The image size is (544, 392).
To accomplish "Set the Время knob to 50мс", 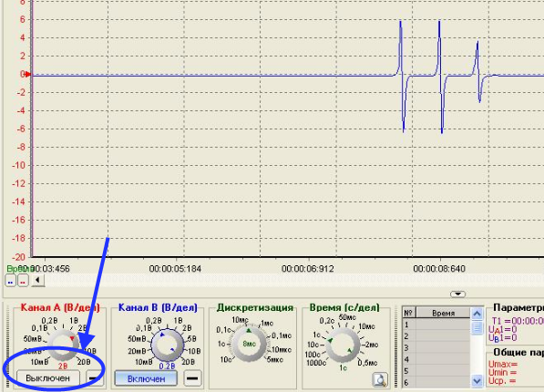I will [347, 317].
